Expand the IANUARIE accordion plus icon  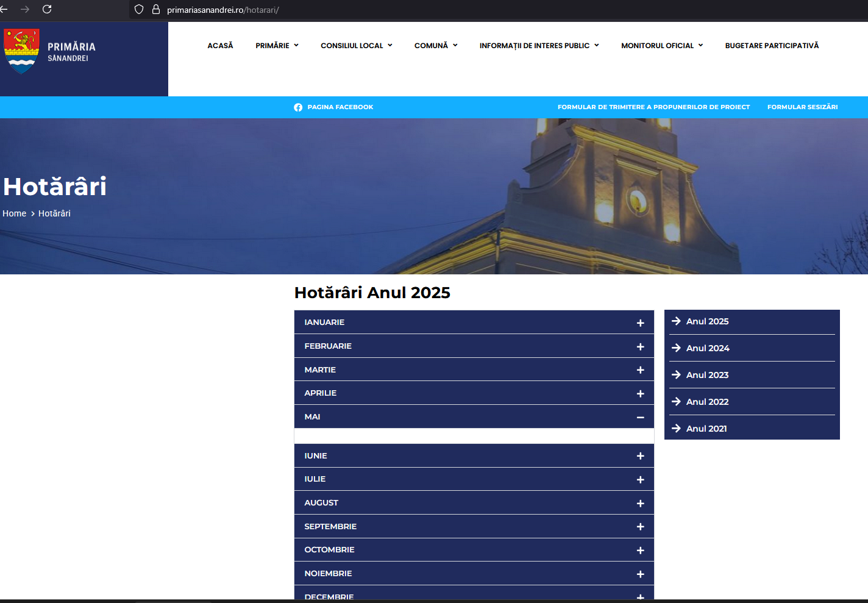[x=640, y=323]
